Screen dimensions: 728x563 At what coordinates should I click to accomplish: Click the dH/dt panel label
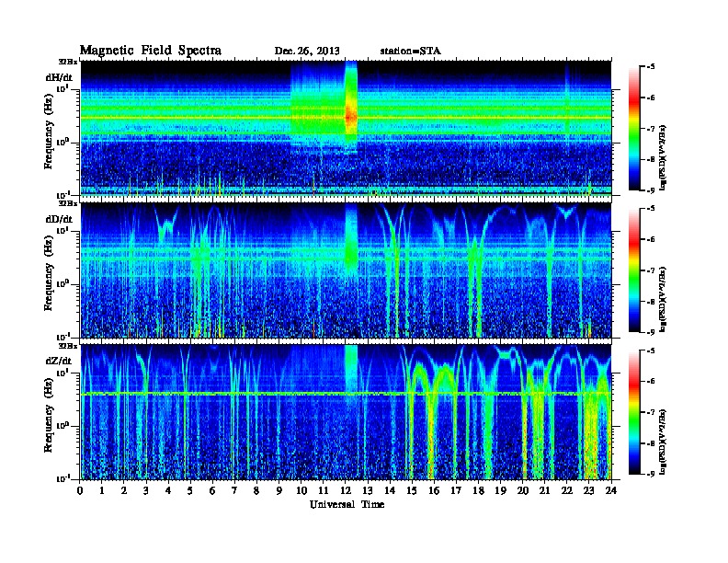(x=59, y=77)
